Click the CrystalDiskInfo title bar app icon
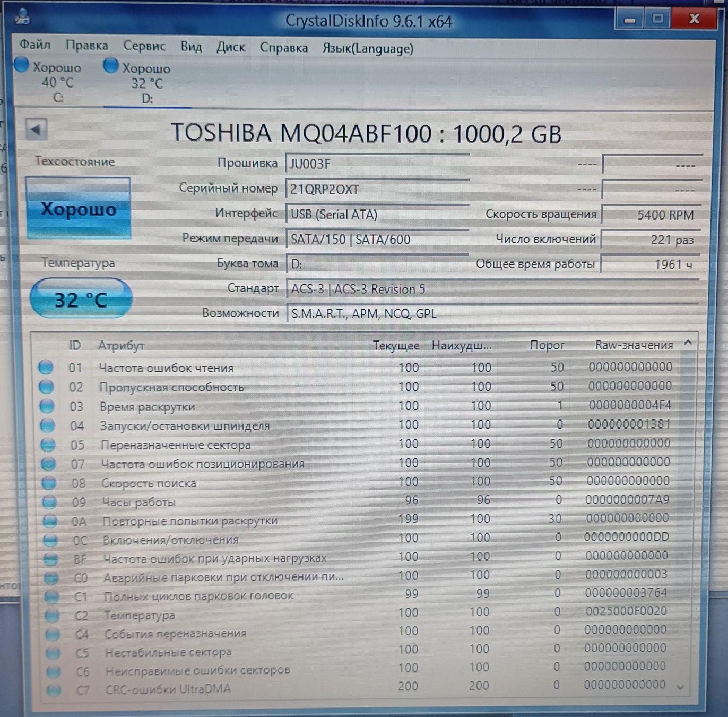This screenshot has height=717, width=728. [22, 17]
